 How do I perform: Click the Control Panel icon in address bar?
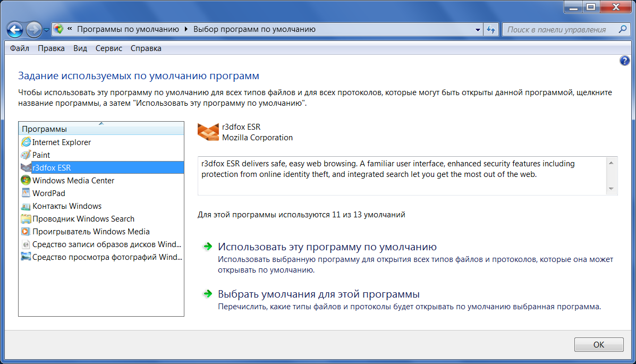[x=58, y=29]
